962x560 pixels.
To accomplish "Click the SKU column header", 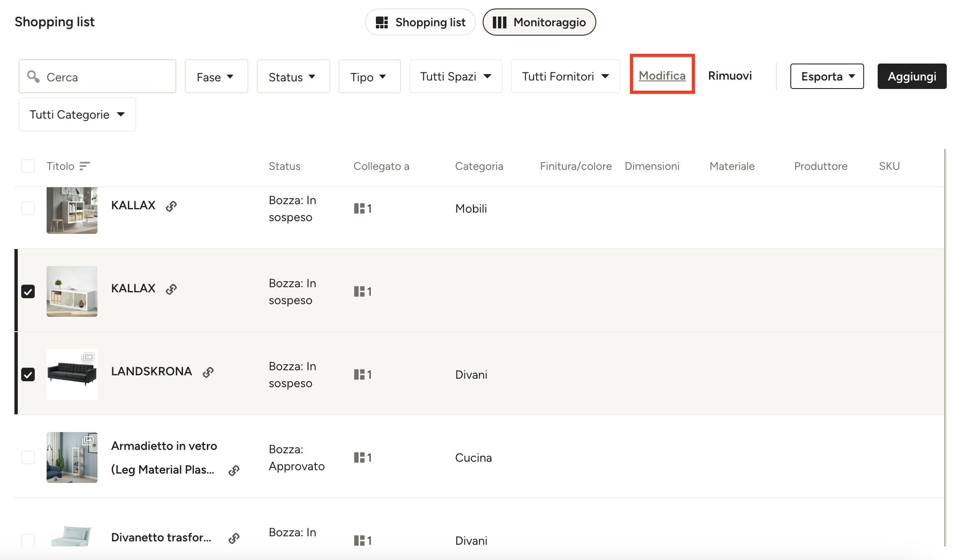I will point(889,166).
